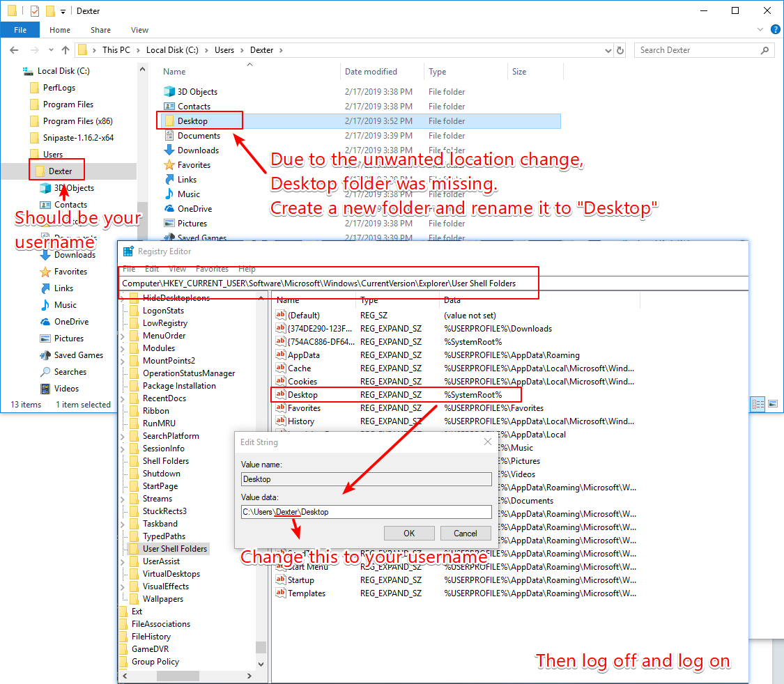The width and height of the screenshot is (784, 684).
Task: Open the Help question mark in File Explorer
Action: point(774,29)
